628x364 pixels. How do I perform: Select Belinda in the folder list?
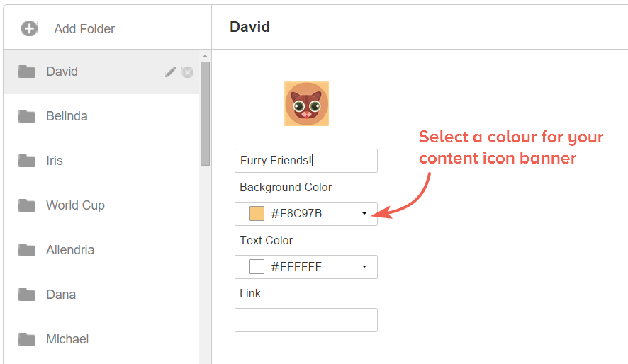point(101,116)
